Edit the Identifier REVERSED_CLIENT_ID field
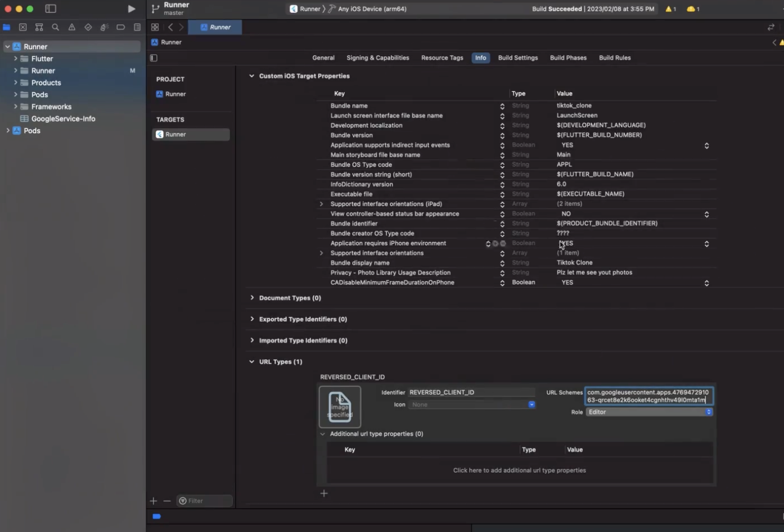The width and height of the screenshot is (784, 532). (472, 392)
